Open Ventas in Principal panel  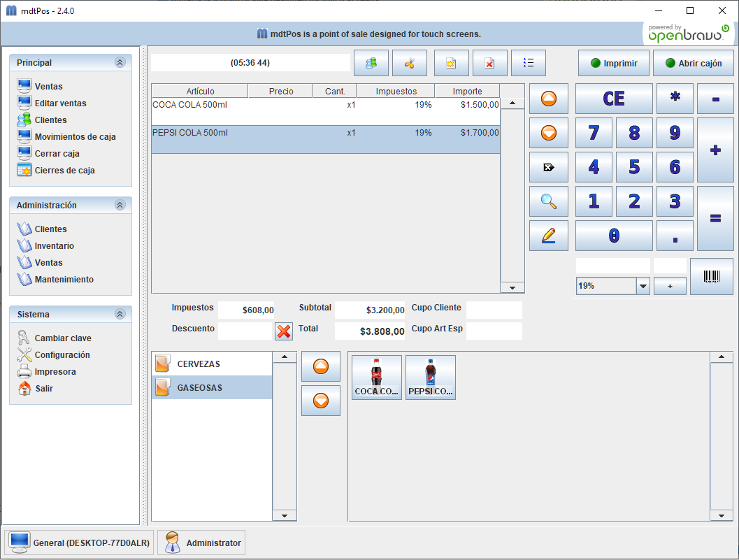[40, 86]
